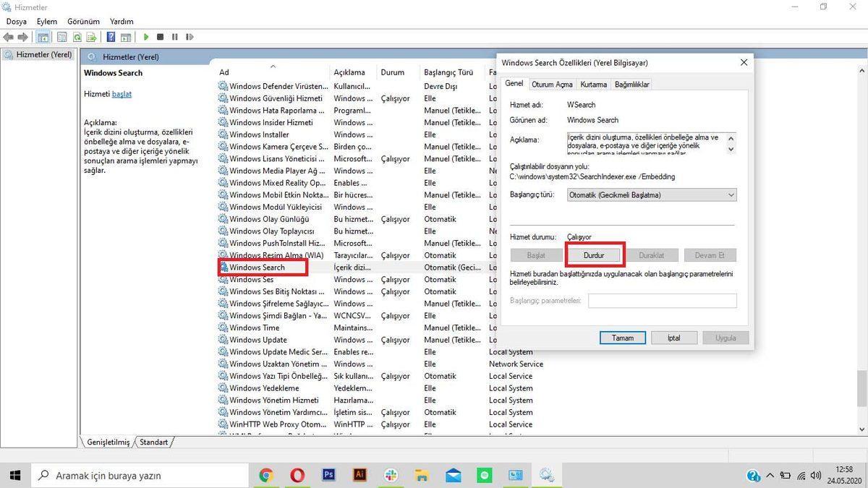868x488 pixels.
Task: Refresh the services list via the refresh icon
Action: pyautogui.click(x=77, y=37)
